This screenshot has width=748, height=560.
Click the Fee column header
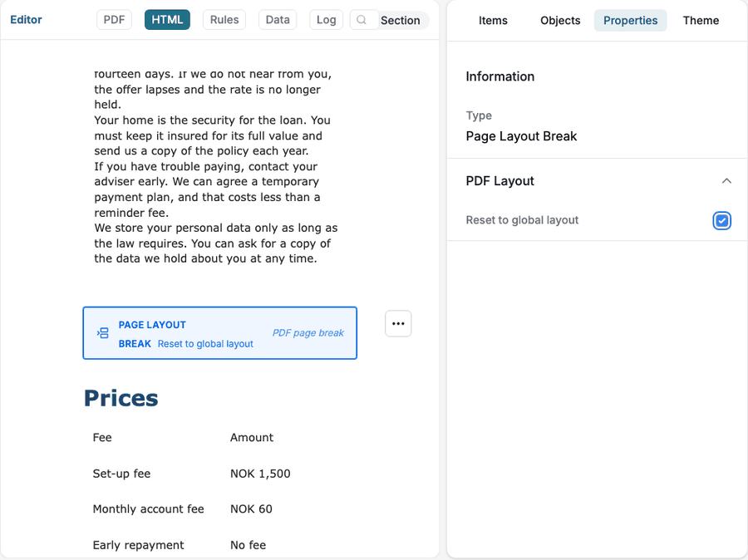tap(102, 438)
